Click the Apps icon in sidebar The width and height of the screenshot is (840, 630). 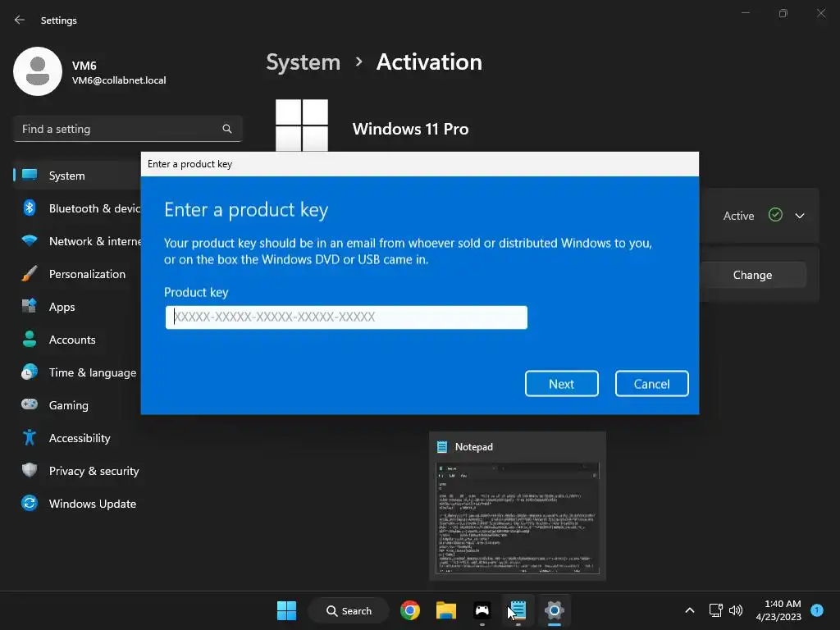[30, 306]
